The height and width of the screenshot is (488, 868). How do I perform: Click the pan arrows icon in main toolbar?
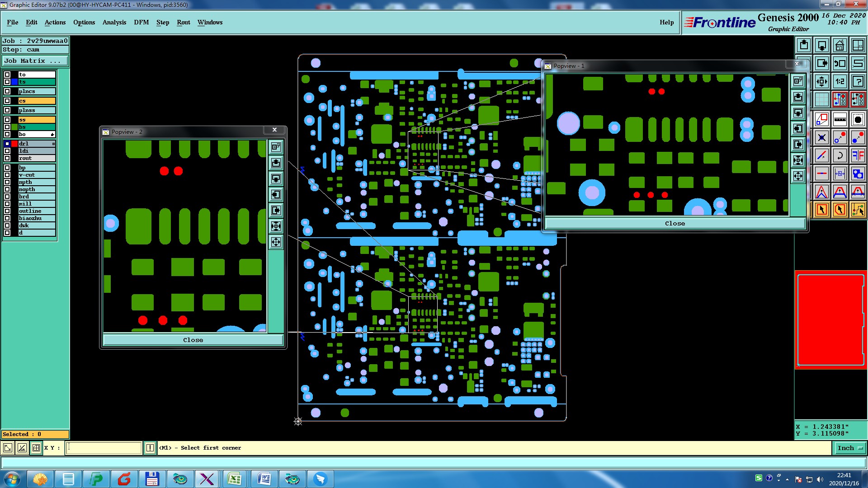821,81
